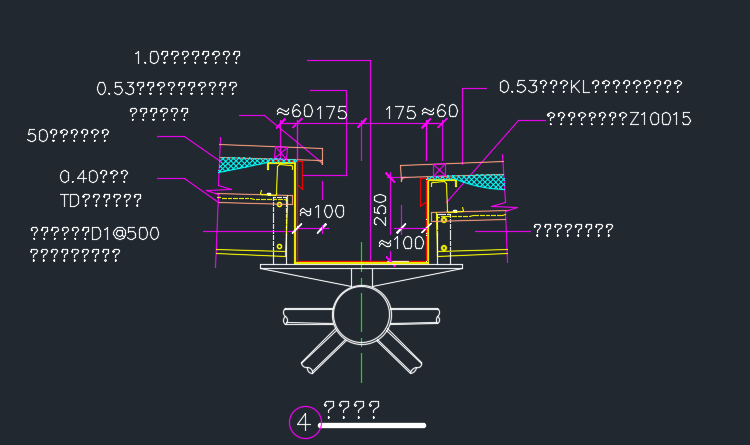
Task: Click the '175 ≈60' dimension text
Action: point(421,112)
